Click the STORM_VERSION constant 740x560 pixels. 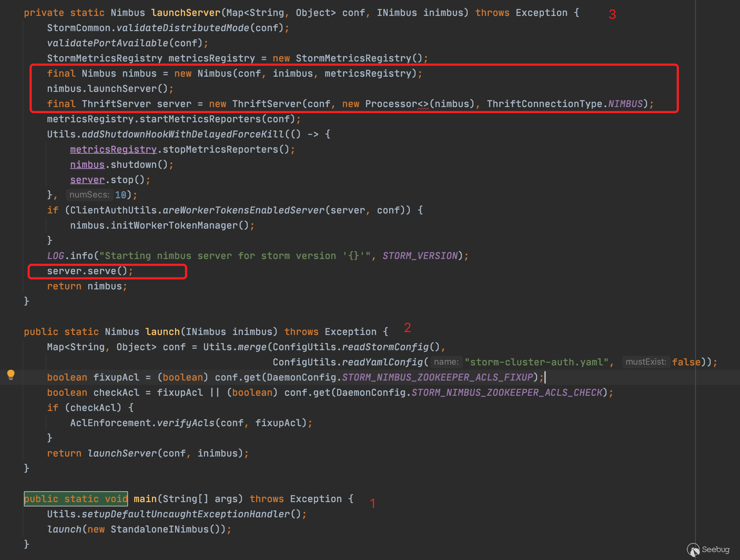coord(420,256)
